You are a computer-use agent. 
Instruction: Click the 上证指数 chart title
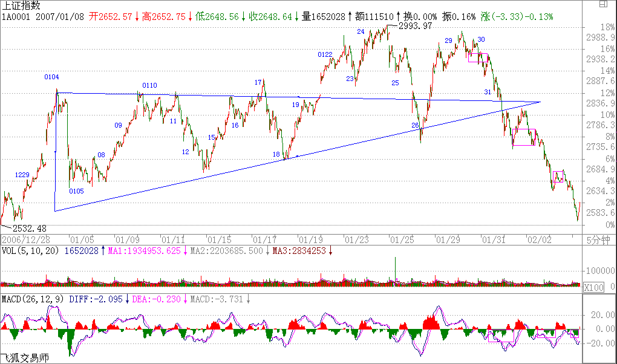[x=22, y=5]
